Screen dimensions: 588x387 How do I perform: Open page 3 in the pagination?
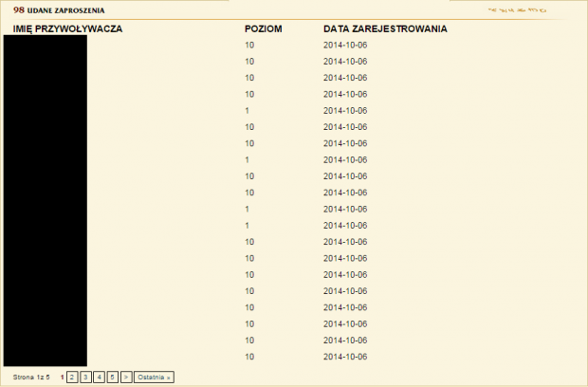85,378
